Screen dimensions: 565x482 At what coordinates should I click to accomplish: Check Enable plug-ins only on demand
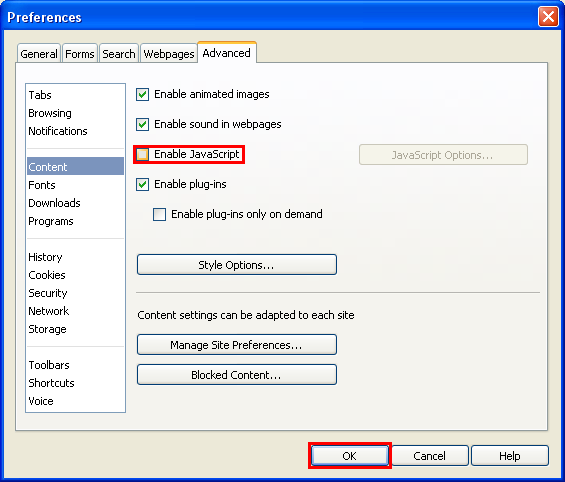159,214
